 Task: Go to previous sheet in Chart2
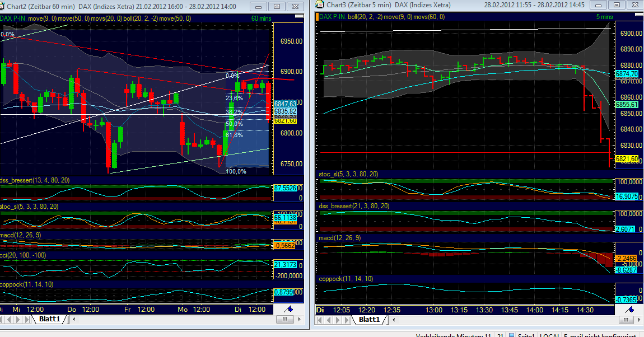click(x=10, y=319)
